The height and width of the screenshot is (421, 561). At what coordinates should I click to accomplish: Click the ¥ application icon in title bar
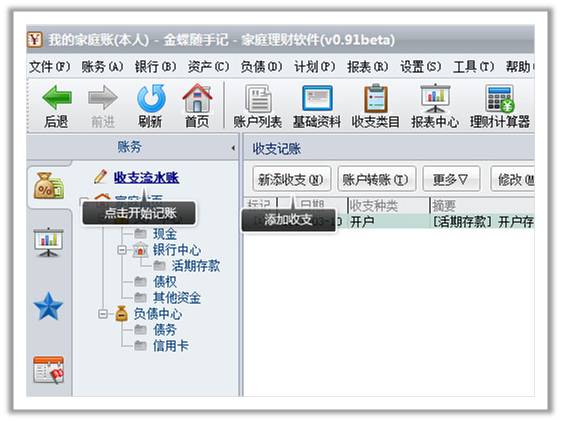(35, 39)
